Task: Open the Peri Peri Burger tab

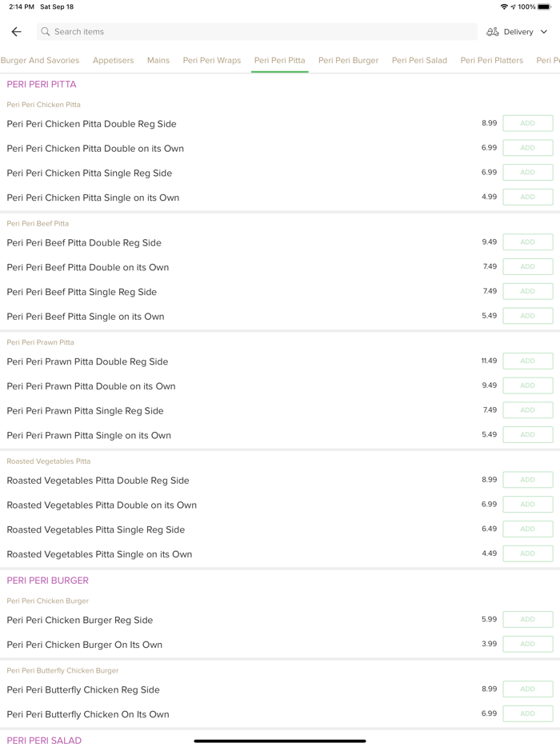Action: (x=348, y=60)
